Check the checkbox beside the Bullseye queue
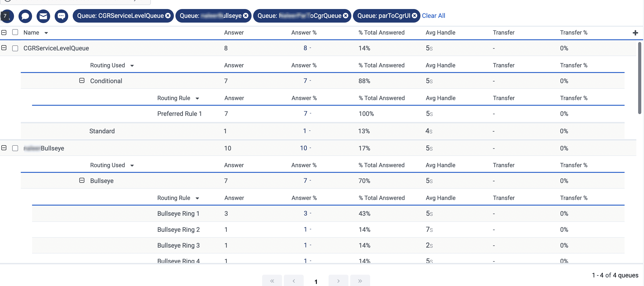 pos(15,148)
